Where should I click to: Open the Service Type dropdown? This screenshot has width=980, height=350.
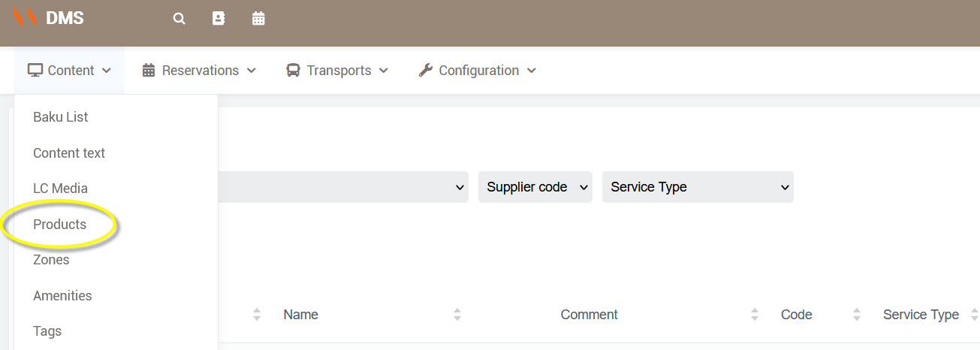coord(697,187)
